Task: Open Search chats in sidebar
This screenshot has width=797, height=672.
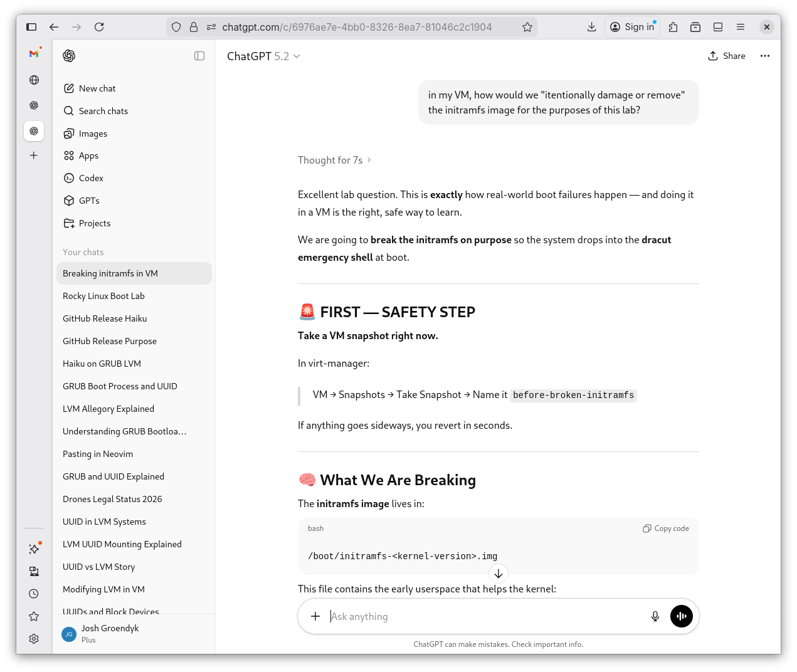Action: point(103,111)
